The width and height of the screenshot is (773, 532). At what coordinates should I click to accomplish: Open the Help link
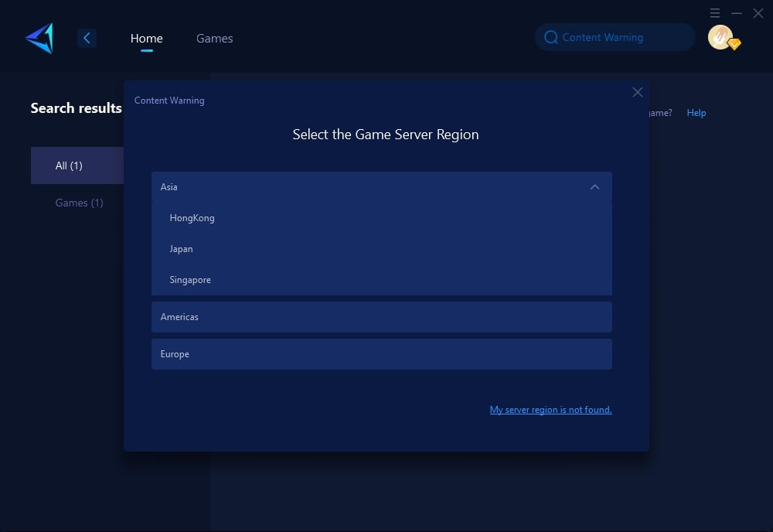click(696, 113)
